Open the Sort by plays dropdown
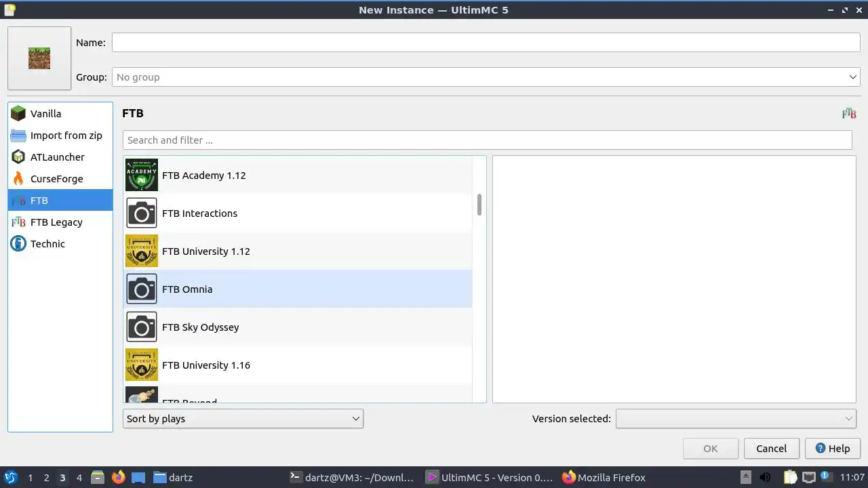This screenshot has height=488, width=868. (243, 419)
